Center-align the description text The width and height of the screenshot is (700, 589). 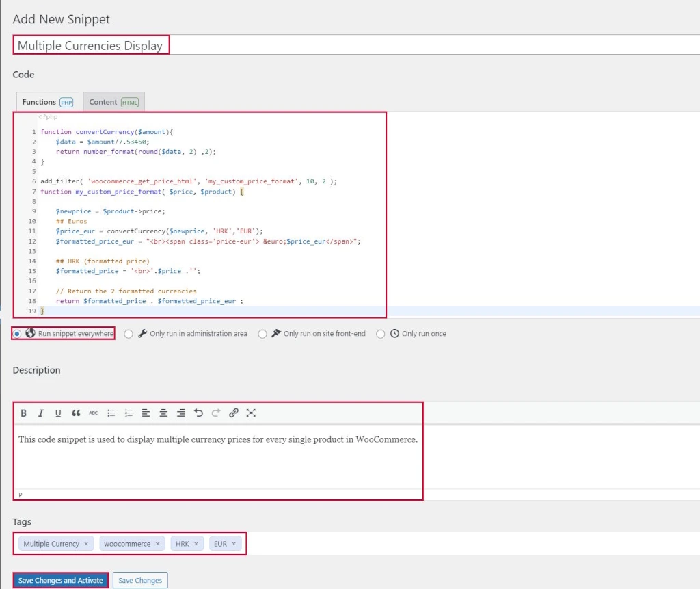[164, 413]
